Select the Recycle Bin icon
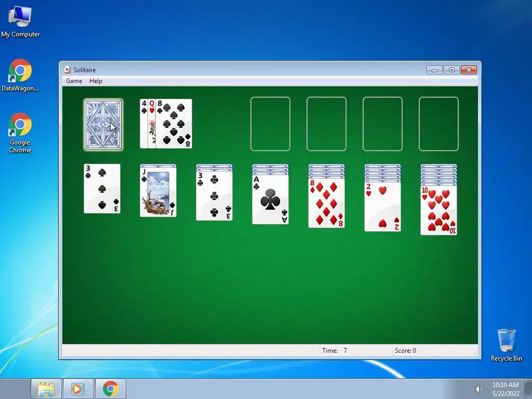Viewport: 532px width, 399px height. [x=506, y=345]
